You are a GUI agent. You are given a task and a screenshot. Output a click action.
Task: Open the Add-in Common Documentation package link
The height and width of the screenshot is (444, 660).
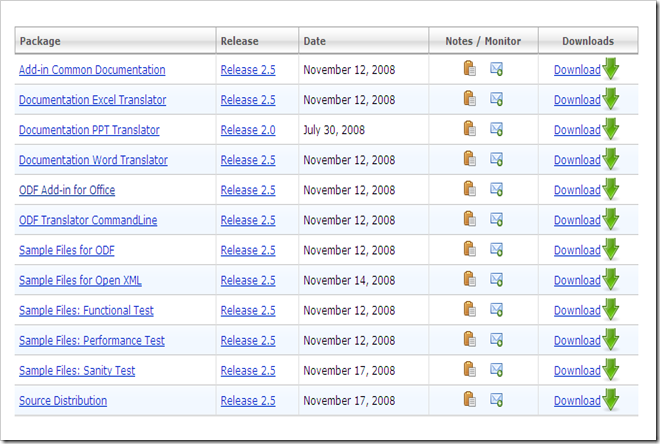(x=92, y=70)
